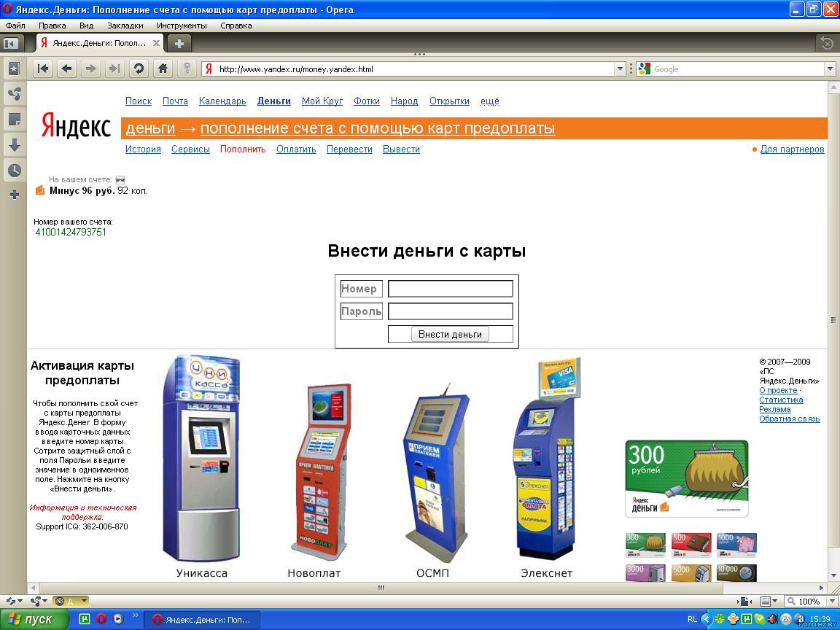Click the Rewind navigation button

(43, 69)
